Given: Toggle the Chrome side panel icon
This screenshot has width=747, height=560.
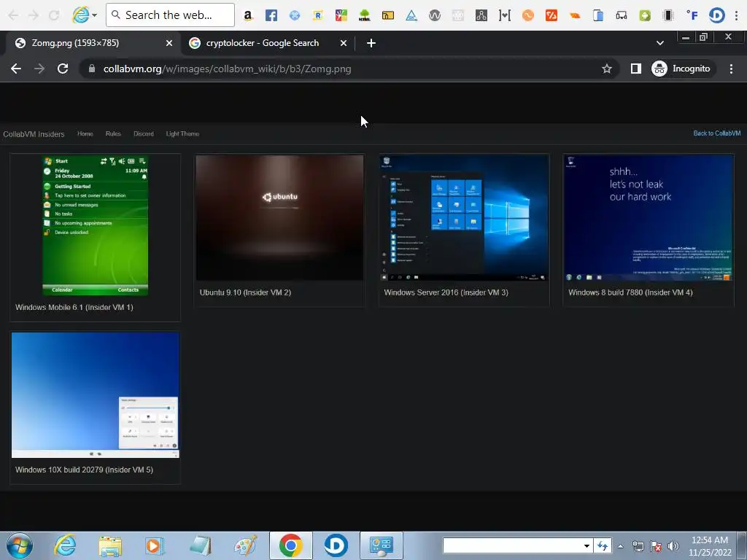Looking at the screenshot, I should 635,69.
